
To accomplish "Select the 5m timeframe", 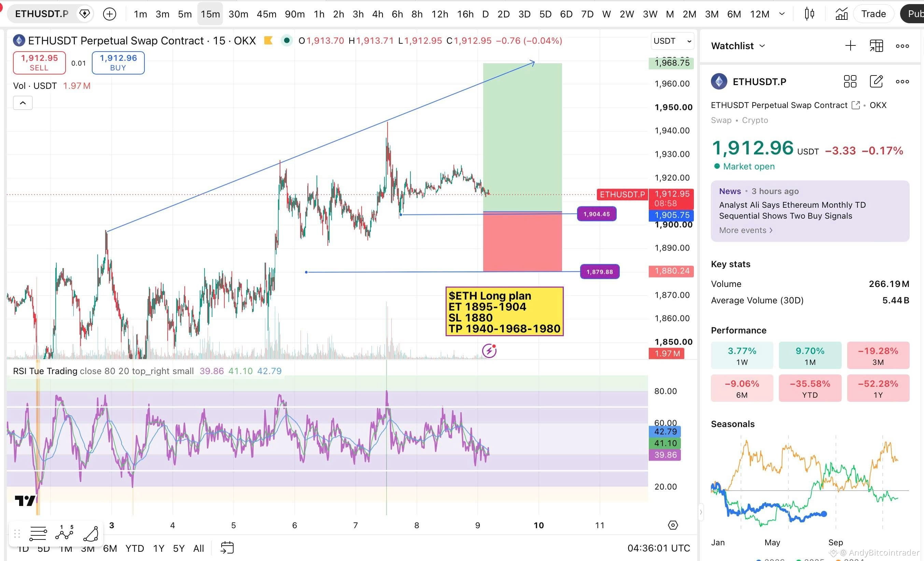I will click(185, 14).
